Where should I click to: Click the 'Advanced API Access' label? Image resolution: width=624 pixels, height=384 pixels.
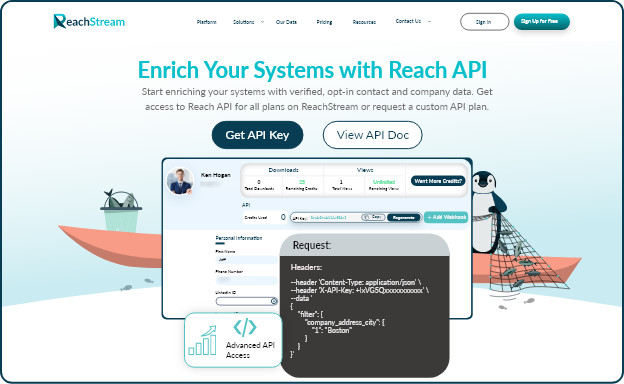pyautogui.click(x=250, y=350)
